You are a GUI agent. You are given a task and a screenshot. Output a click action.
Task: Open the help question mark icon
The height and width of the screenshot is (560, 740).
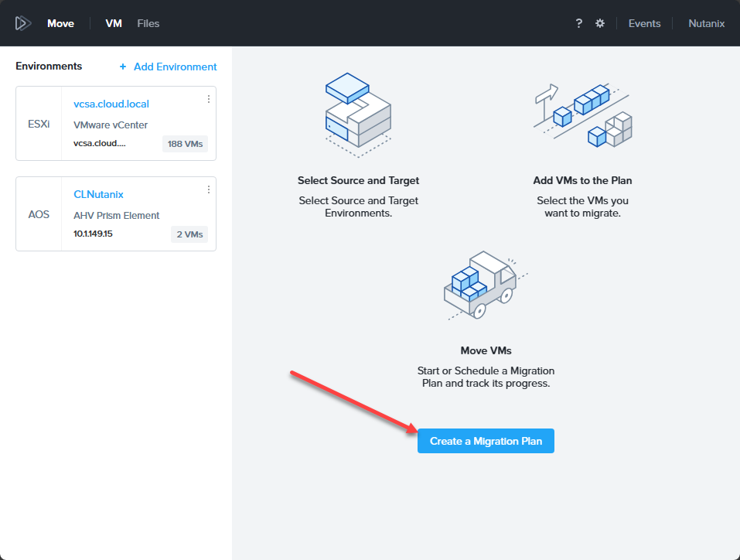tap(578, 23)
